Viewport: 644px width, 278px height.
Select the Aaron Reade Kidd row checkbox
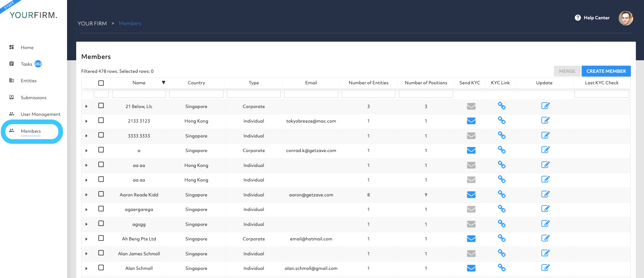tap(101, 194)
